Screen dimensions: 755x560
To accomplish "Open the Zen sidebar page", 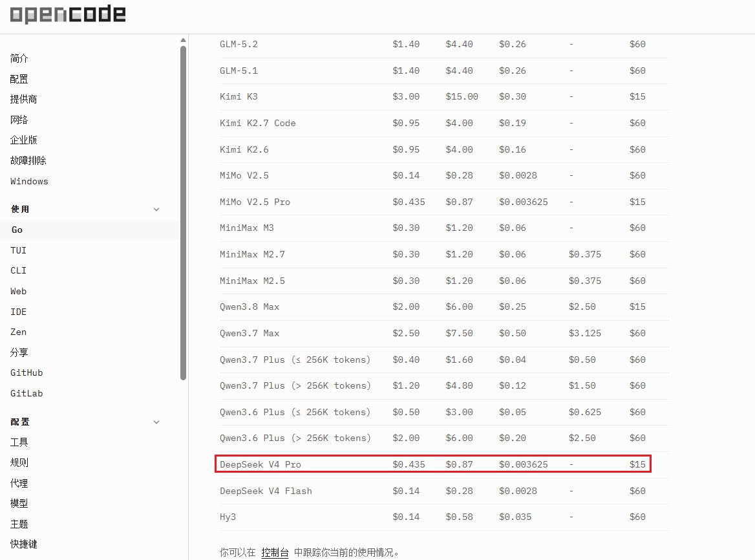I will 18,332.
